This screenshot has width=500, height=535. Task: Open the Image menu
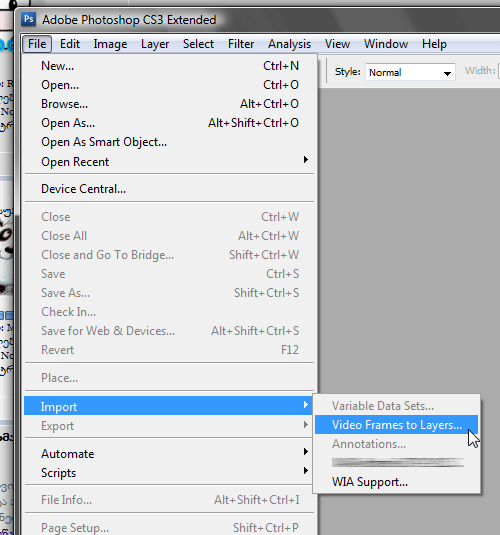point(110,44)
